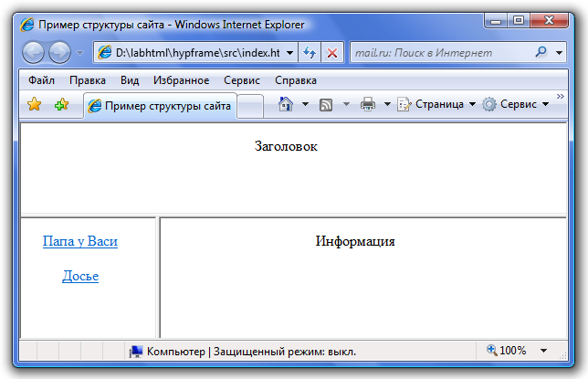Viewport: 588px width, 379px height.
Task: Expand the Home button dropdown arrow
Action: pos(306,104)
